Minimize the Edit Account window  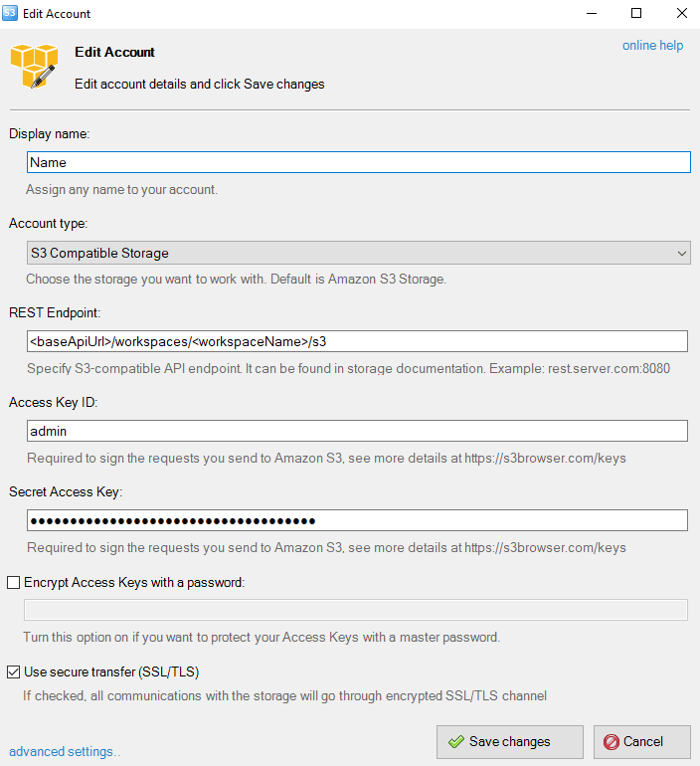tap(592, 14)
